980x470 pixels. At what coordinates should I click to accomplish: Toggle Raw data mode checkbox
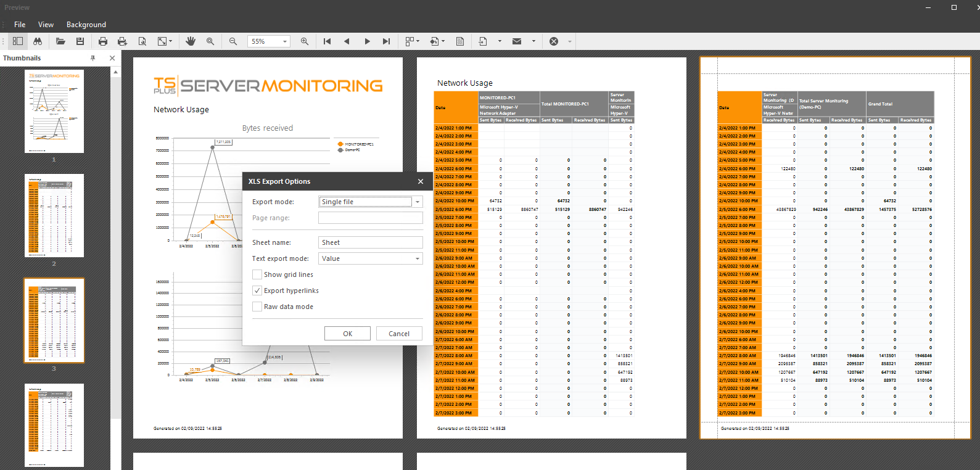[258, 307]
